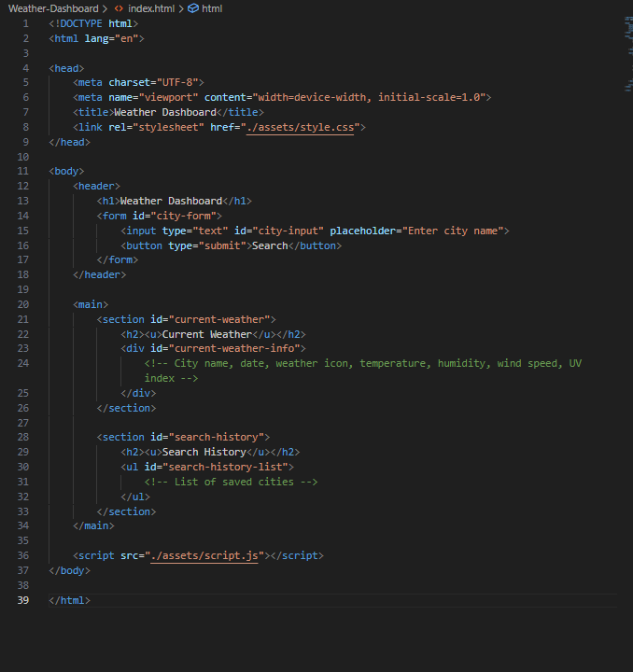The height and width of the screenshot is (672, 633).
Task: Click the lang="en" attribute on line 2
Action: point(111,38)
